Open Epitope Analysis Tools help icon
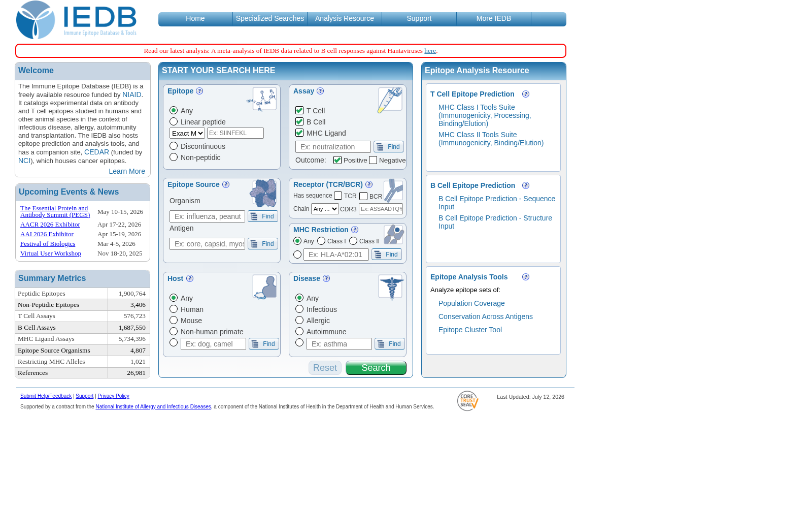The image size is (812, 508). [x=526, y=277]
